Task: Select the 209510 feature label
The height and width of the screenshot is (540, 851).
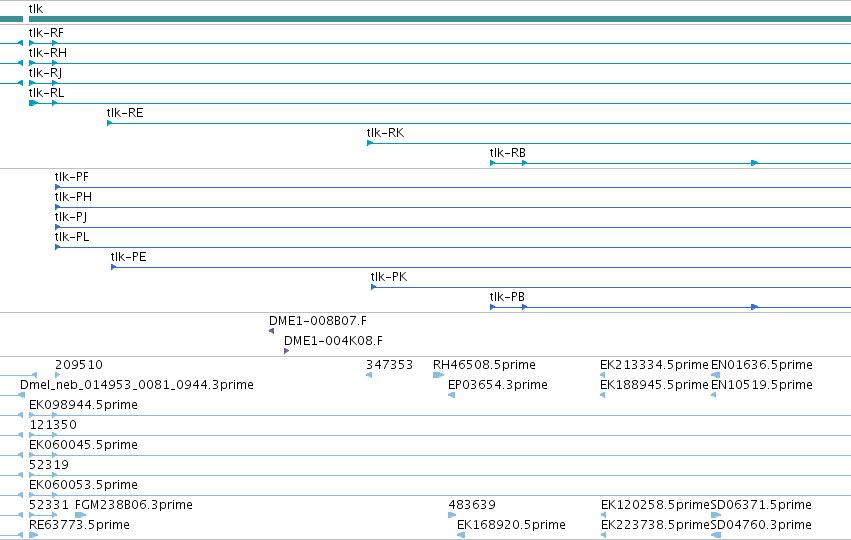Action: coord(79,365)
